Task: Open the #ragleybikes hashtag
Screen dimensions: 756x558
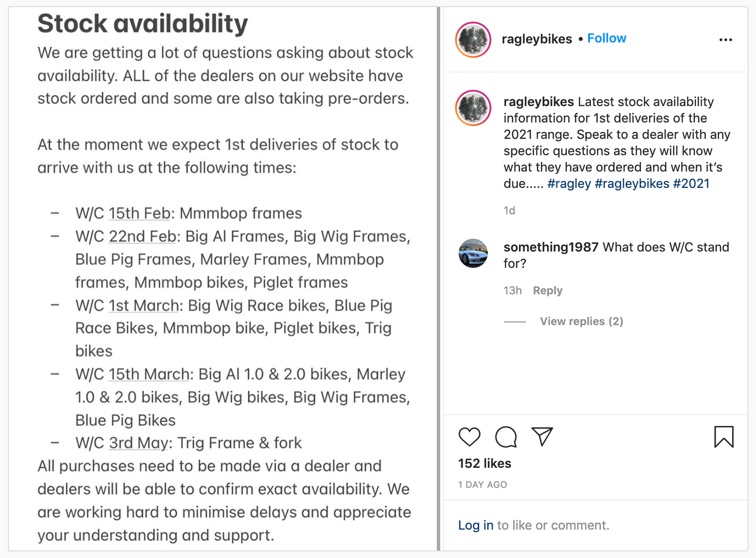Action: click(632, 184)
